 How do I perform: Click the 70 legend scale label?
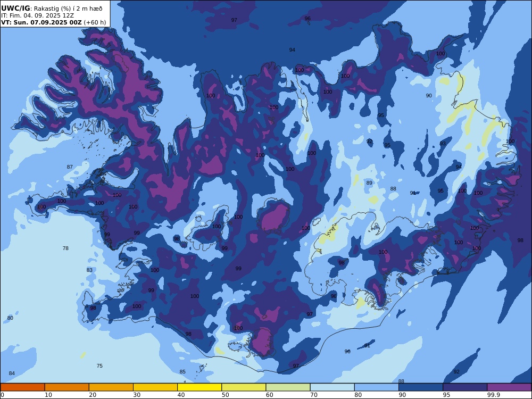tap(314, 395)
